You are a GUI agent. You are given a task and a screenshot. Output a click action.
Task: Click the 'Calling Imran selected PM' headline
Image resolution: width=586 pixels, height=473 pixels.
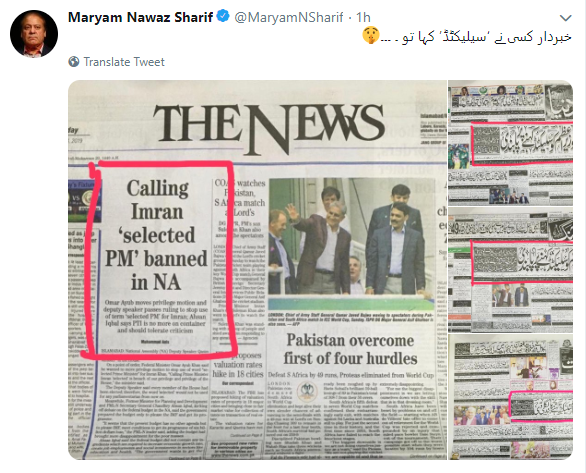pos(156,235)
